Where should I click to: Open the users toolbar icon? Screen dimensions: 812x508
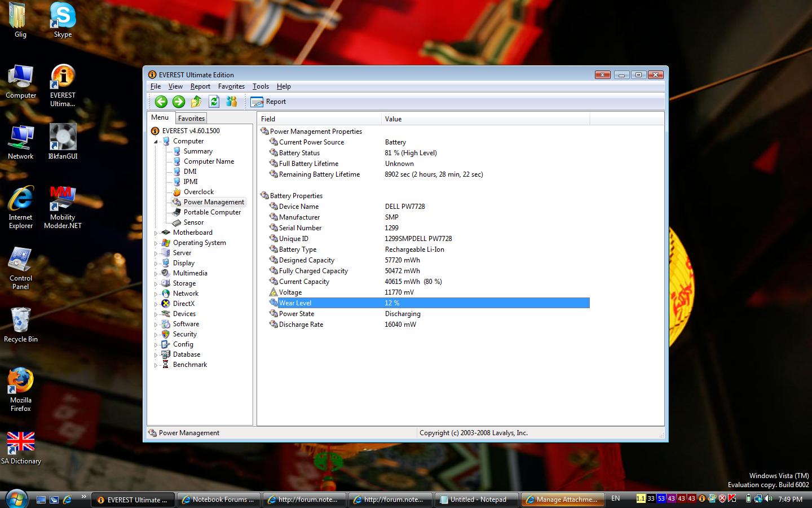(231, 102)
